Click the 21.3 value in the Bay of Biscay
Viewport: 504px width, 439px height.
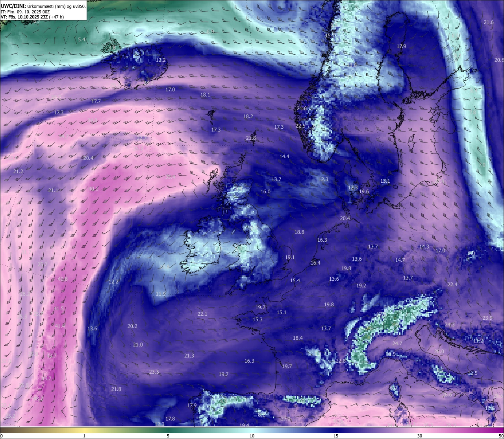[x=189, y=356]
